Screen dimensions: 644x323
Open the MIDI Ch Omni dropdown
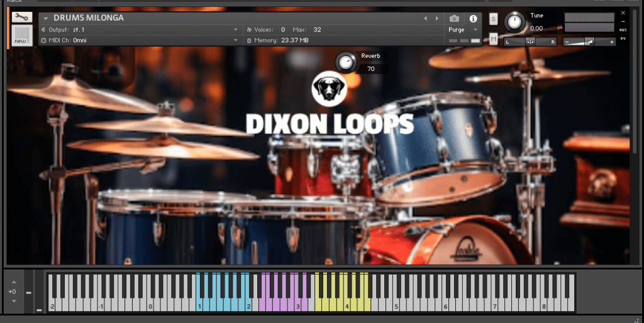pos(236,40)
